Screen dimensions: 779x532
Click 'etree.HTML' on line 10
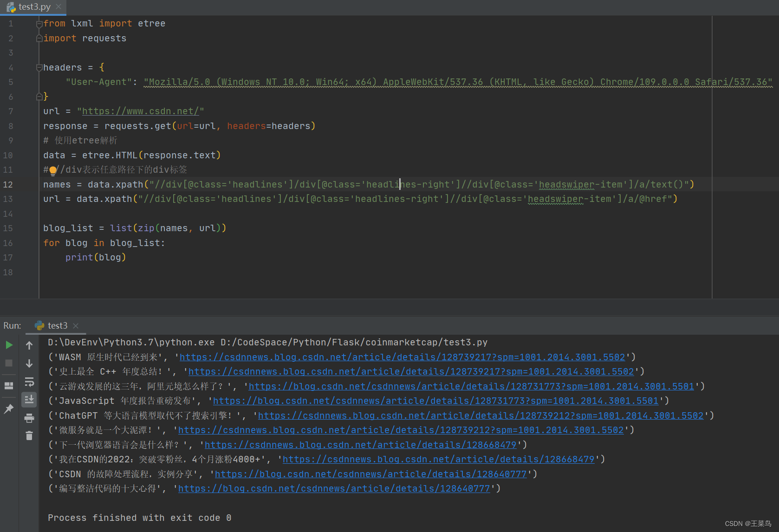coord(110,156)
